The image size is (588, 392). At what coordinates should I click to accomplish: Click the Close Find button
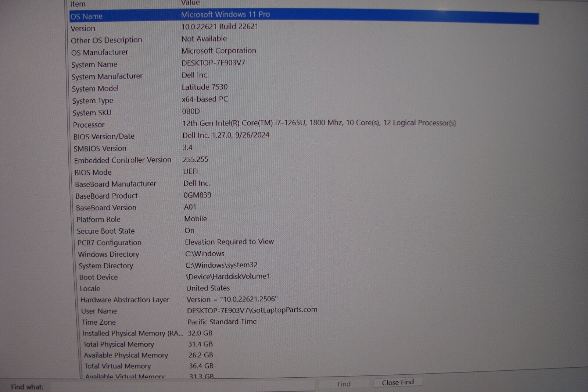tap(398, 382)
